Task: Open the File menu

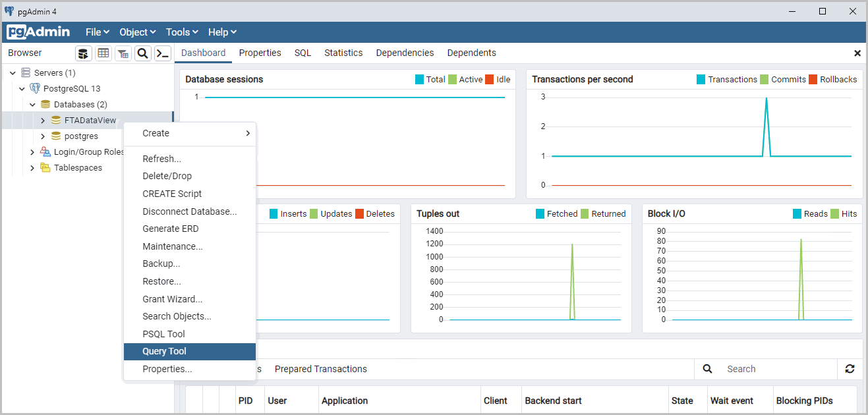Action: click(96, 32)
